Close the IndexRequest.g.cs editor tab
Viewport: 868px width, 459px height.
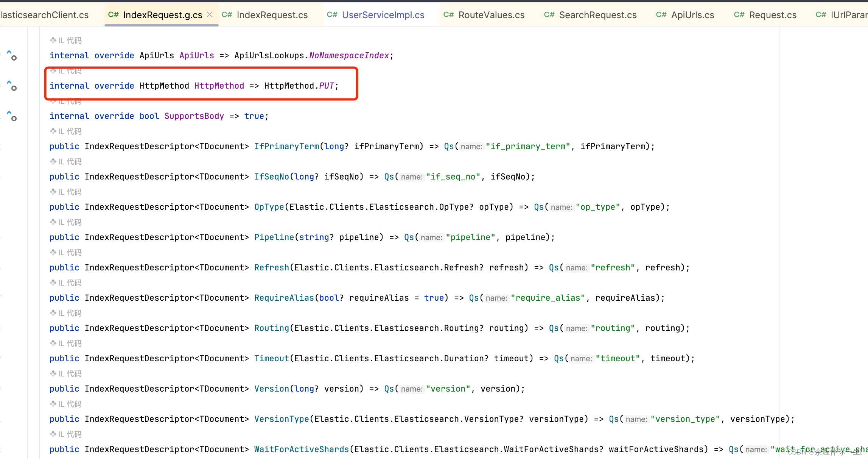click(x=210, y=14)
